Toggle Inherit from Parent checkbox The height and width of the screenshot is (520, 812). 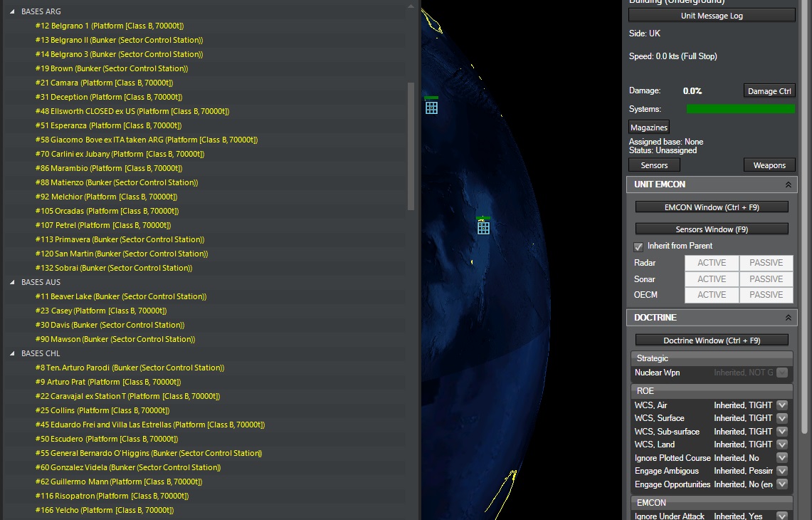(638, 246)
